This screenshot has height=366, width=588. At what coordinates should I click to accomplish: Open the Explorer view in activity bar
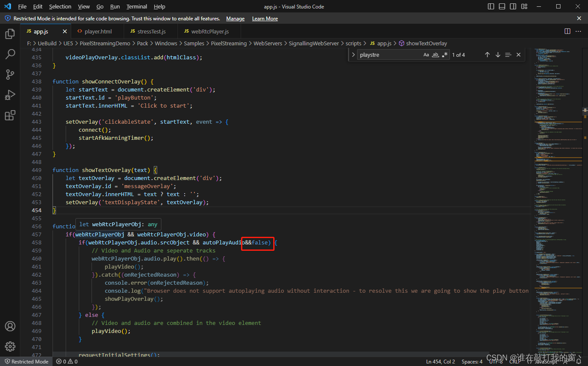[10, 34]
